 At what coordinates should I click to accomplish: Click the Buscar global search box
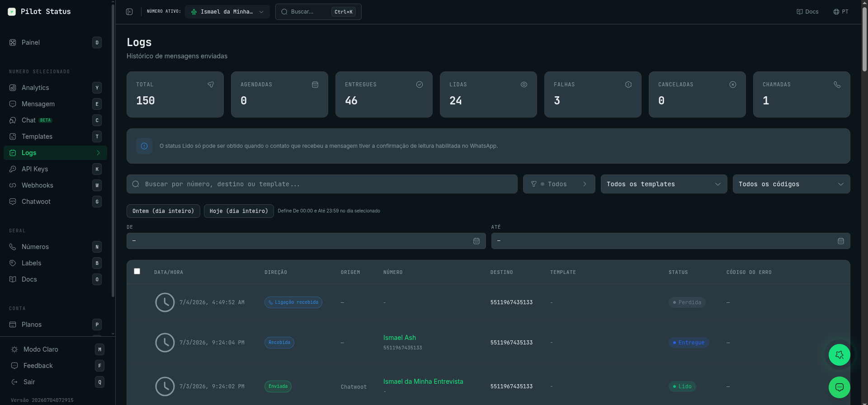(318, 12)
